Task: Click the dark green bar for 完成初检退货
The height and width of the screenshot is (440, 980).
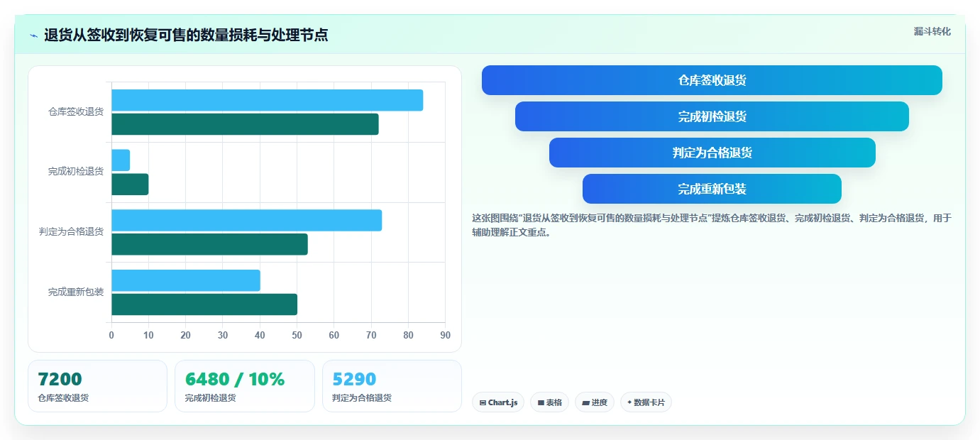Action: pos(130,185)
